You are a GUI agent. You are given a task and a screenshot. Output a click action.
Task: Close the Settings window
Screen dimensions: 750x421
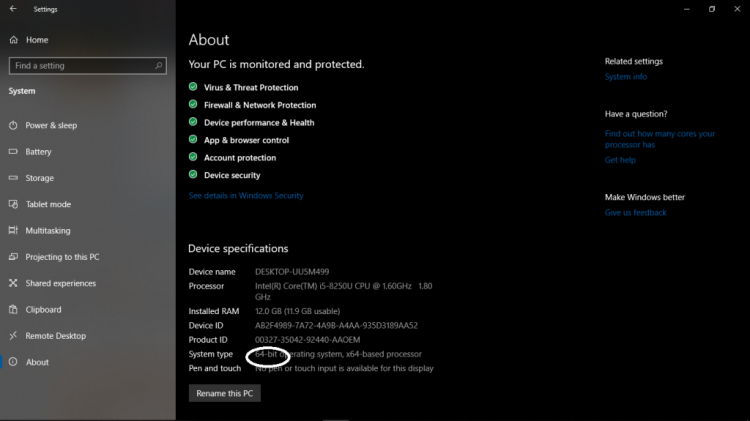[737, 9]
